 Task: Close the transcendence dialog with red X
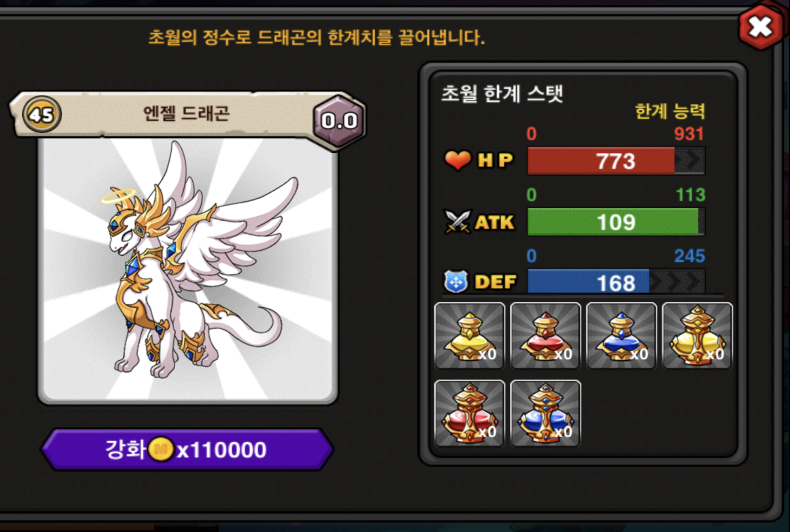pos(760,27)
